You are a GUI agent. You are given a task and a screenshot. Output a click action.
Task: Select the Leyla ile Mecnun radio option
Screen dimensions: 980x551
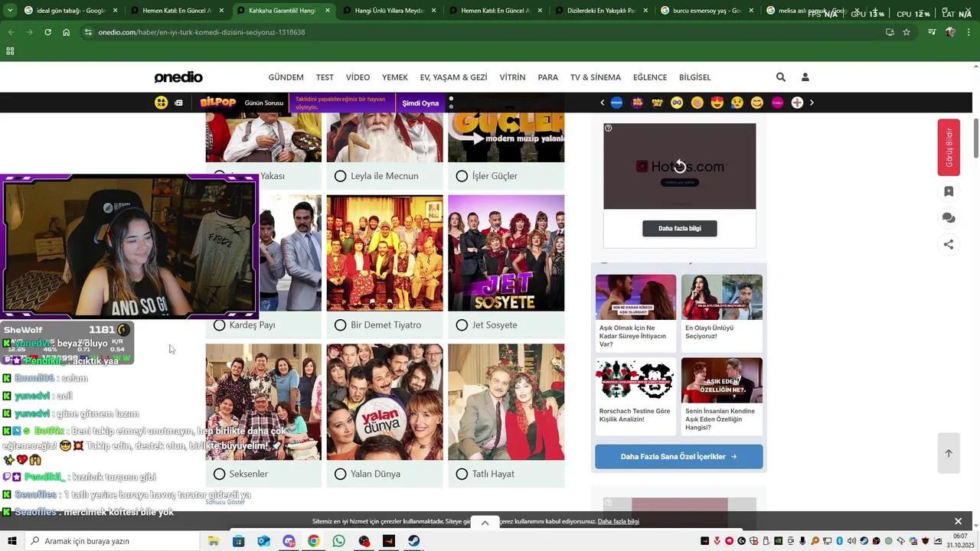(x=341, y=176)
